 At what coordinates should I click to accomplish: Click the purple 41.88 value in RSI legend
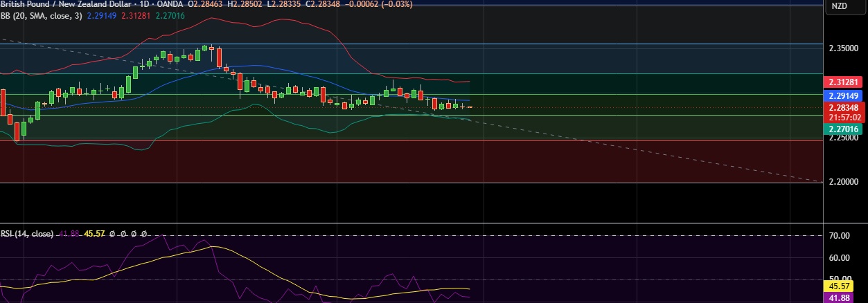click(x=69, y=234)
